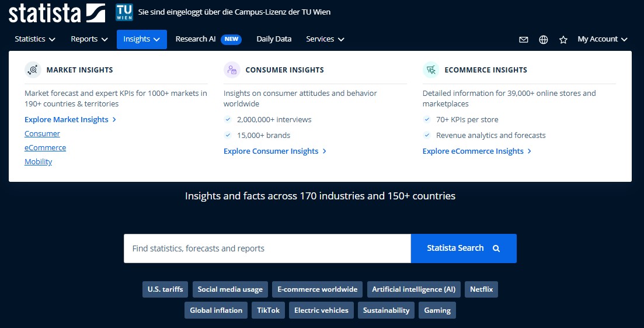Select the Sustainability topic tag
This screenshot has width=644, height=328.
(x=386, y=310)
